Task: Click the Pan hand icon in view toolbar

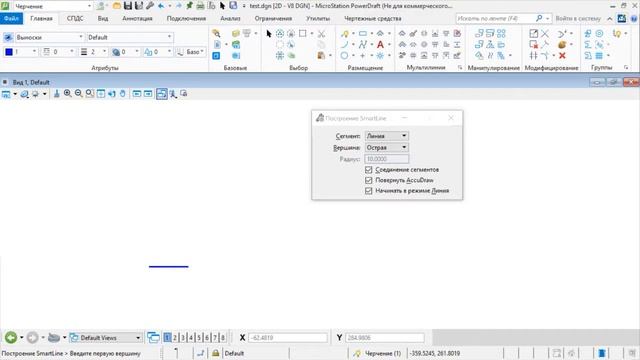Action: [123, 94]
